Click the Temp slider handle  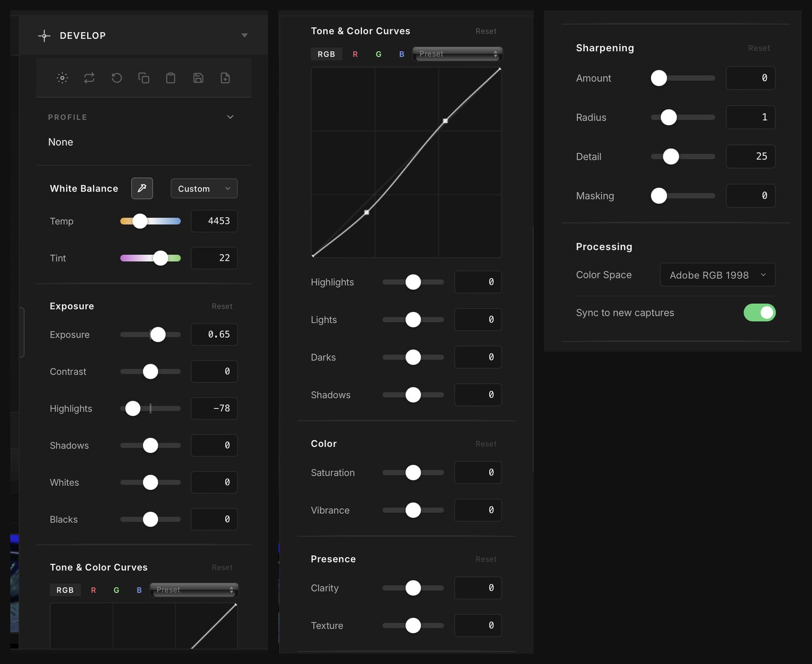[140, 221]
